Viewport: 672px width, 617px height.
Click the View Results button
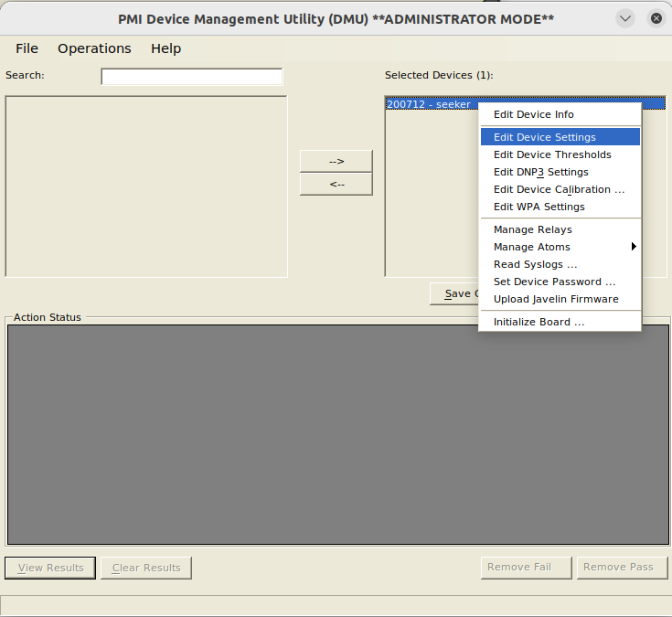[x=50, y=568]
